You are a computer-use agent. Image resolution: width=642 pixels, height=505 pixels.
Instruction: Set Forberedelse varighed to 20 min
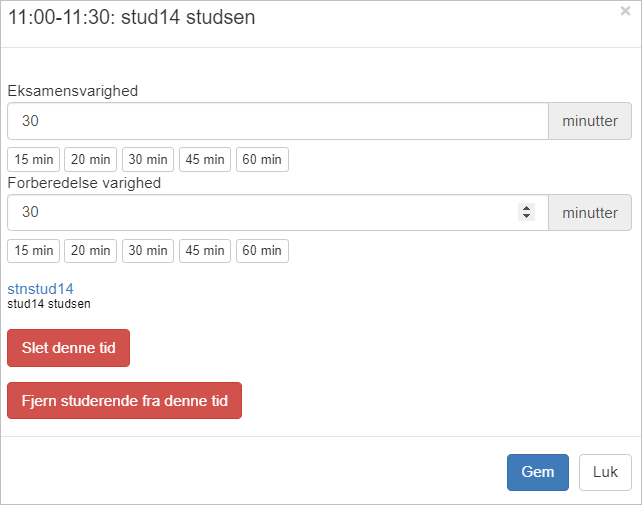pos(90,250)
